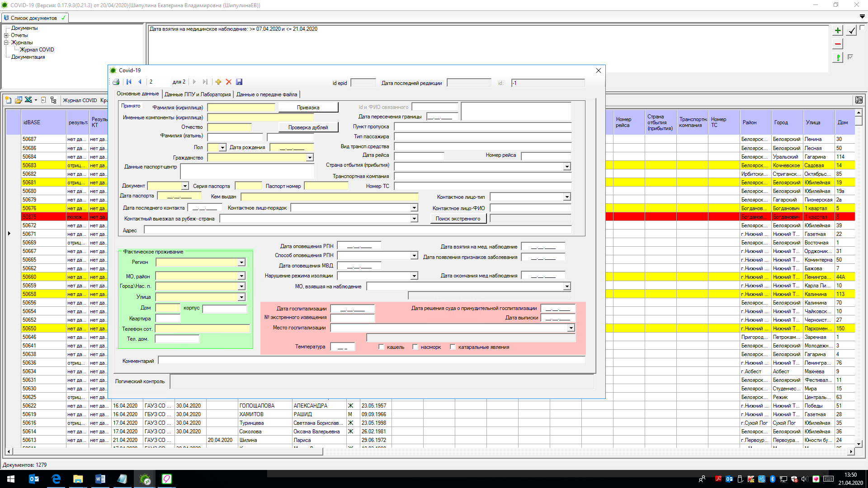This screenshot has height=488, width=868.
Task: Click the Проверка дублей button
Action: [308, 127]
